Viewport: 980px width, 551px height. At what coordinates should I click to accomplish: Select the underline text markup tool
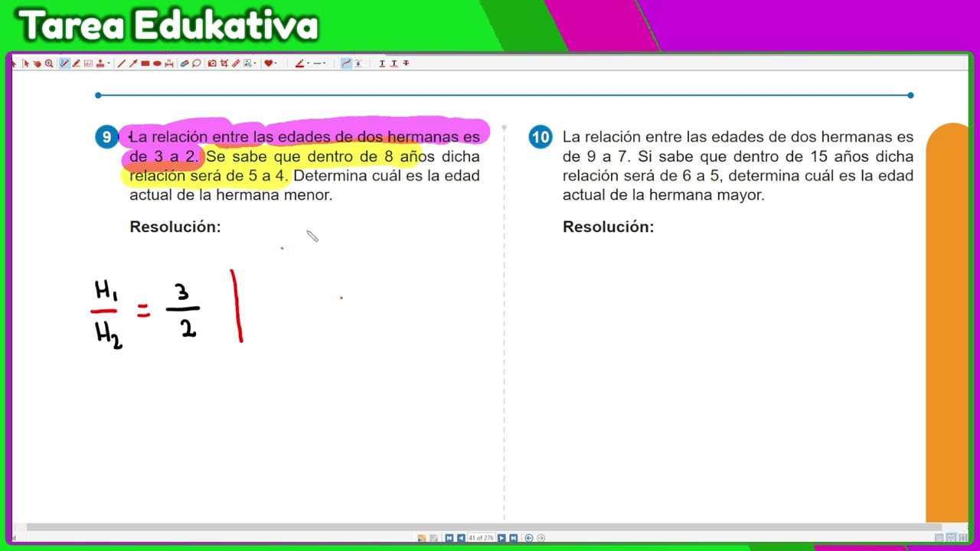(382, 64)
